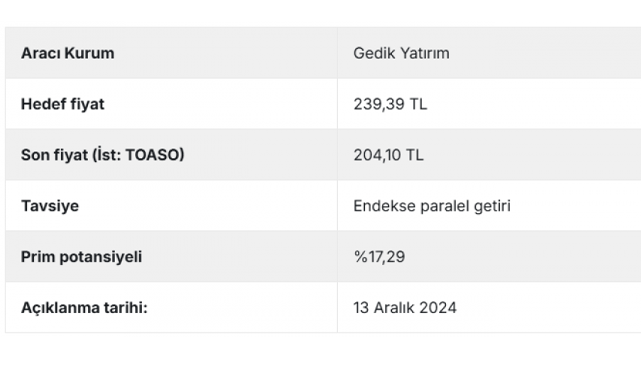
Task: Select the 239,39 TL target price
Action: pos(390,104)
